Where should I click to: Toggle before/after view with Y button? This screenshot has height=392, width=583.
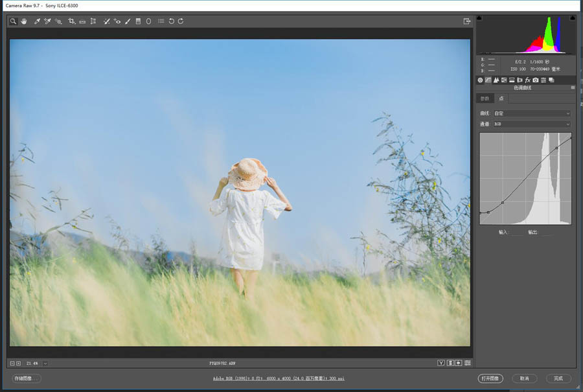click(441, 363)
